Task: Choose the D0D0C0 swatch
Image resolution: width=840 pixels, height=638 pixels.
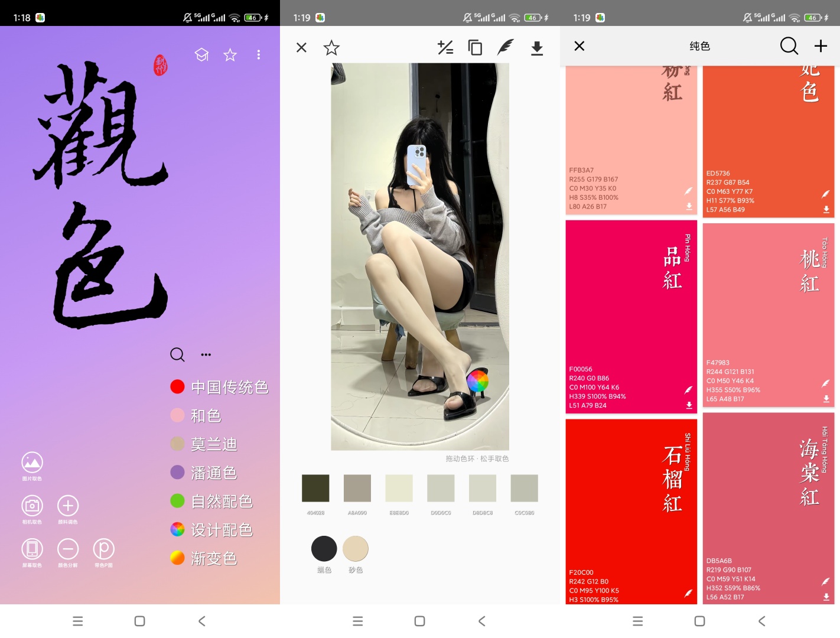Action: tap(441, 488)
